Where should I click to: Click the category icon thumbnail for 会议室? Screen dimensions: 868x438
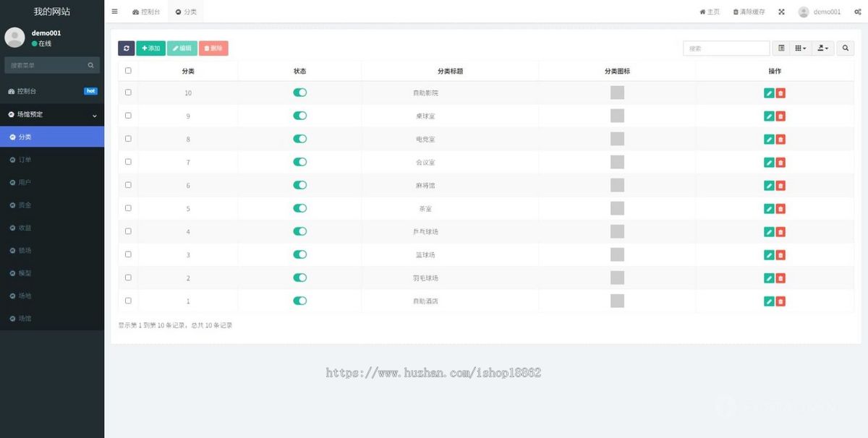coord(617,162)
